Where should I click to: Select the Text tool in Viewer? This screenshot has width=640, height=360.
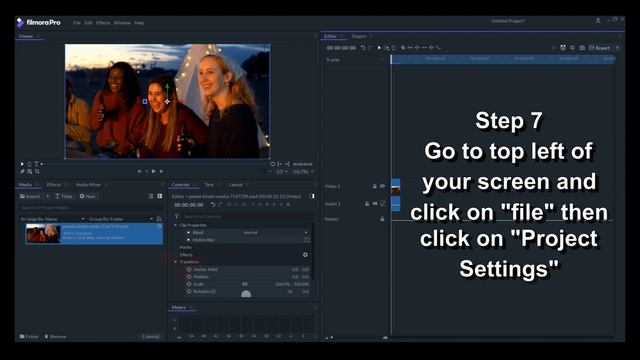[x=37, y=164]
